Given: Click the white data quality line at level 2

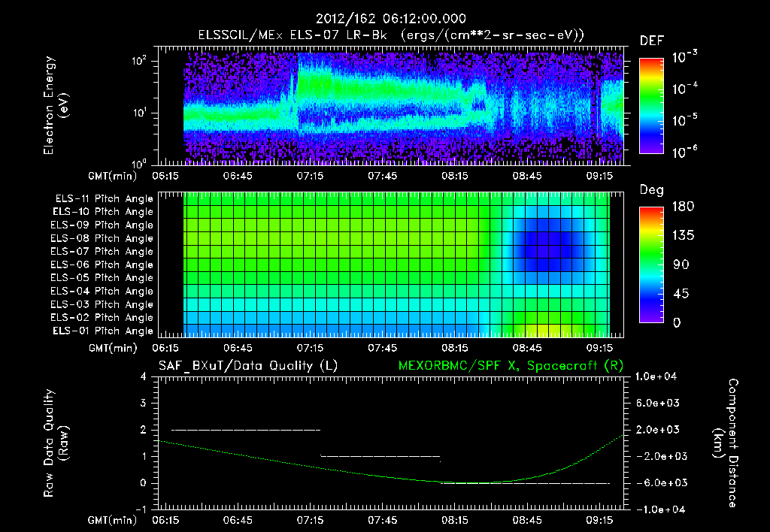Looking at the screenshot, I should coord(246,430).
